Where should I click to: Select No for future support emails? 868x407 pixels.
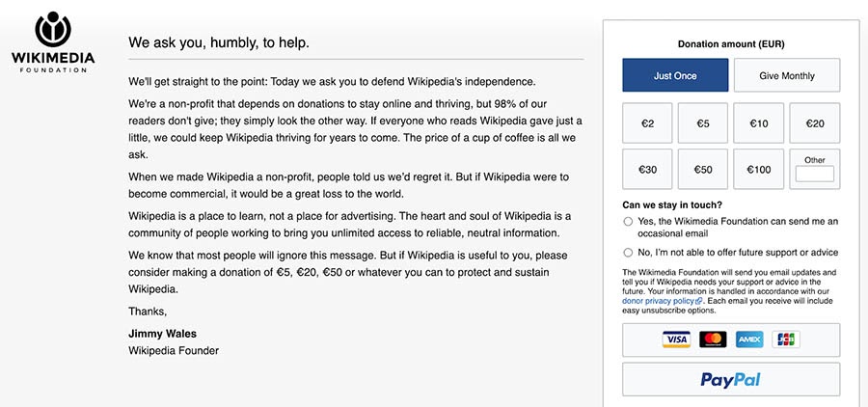pyautogui.click(x=628, y=253)
